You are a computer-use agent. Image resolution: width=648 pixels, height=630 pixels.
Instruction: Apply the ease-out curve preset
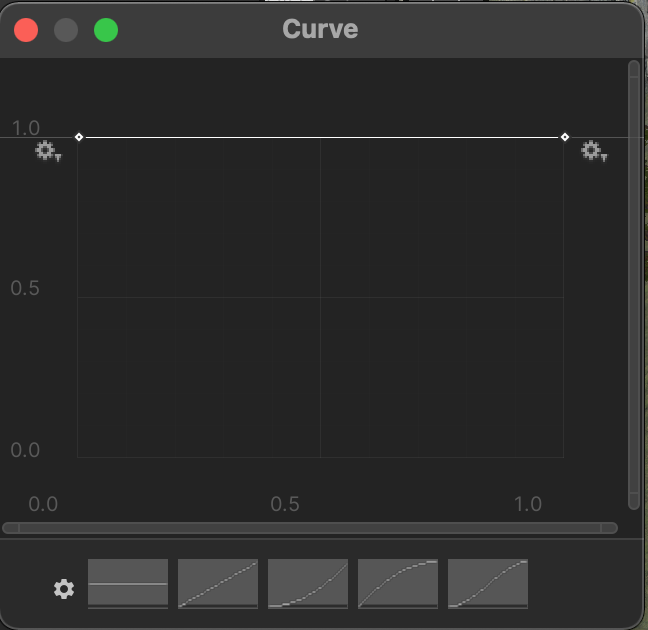tap(398, 583)
